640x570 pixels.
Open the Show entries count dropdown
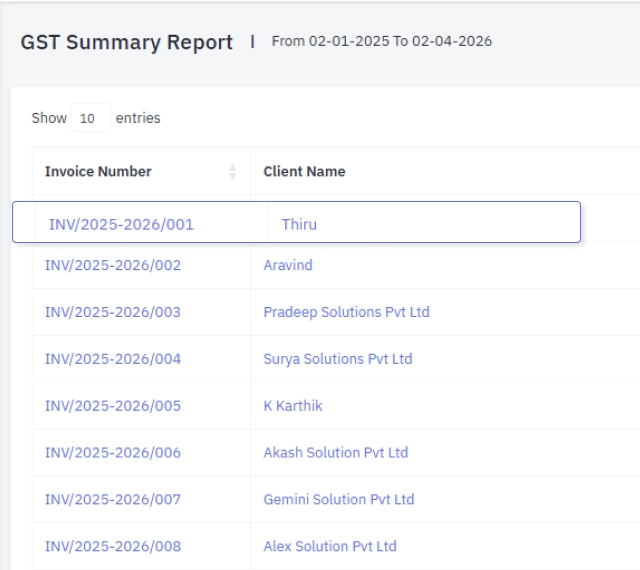(88, 118)
